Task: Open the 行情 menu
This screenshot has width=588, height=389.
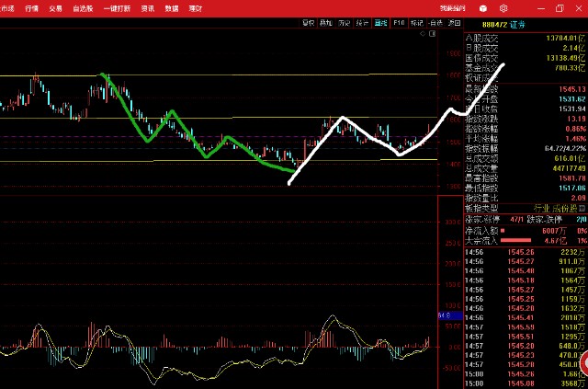Action: coord(32,6)
